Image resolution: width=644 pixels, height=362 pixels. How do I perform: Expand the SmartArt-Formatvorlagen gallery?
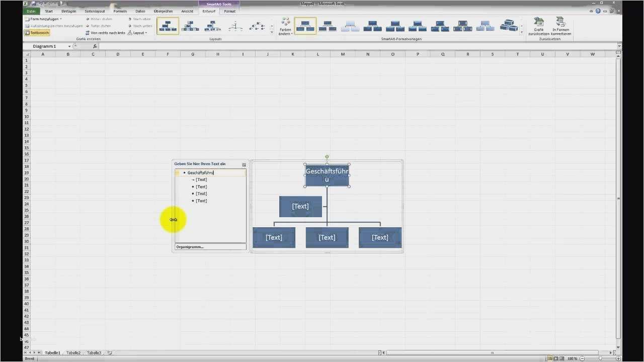[x=522, y=32]
